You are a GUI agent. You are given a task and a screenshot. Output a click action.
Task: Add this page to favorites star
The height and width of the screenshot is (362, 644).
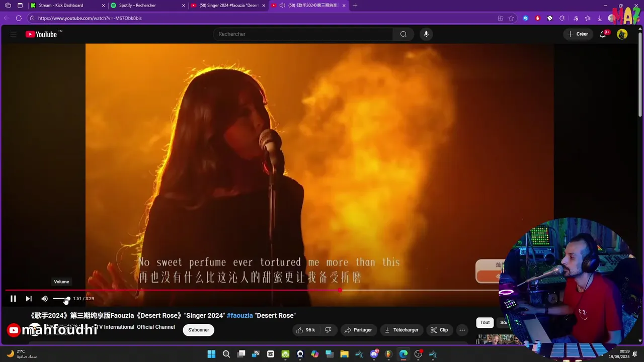511,18
